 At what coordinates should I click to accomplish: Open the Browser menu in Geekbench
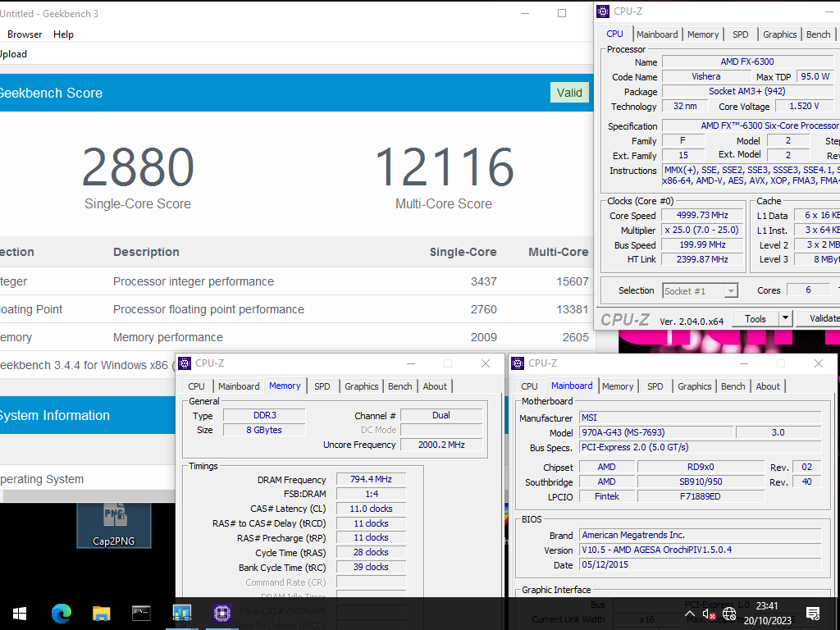pos(25,34)
